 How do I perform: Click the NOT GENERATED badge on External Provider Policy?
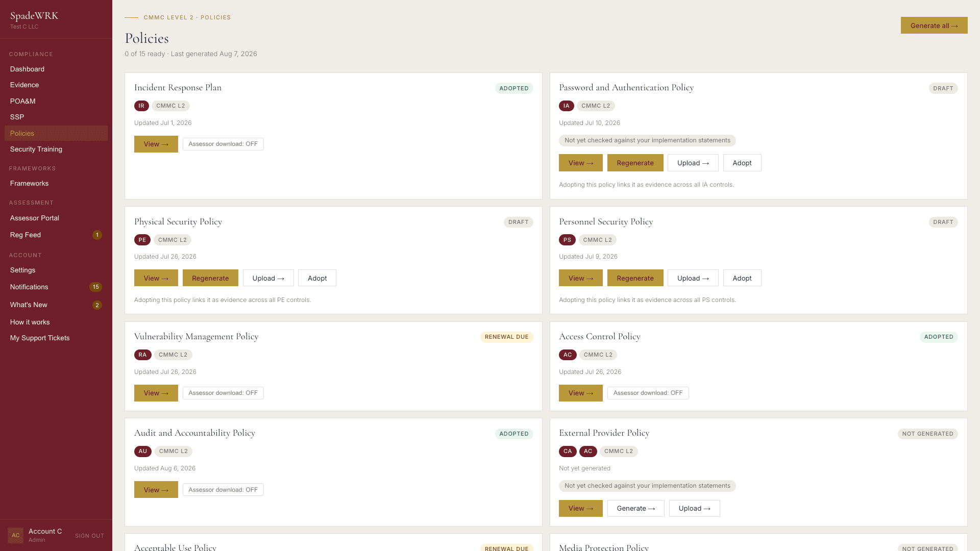pyautogui.click(x=927, y=434)
